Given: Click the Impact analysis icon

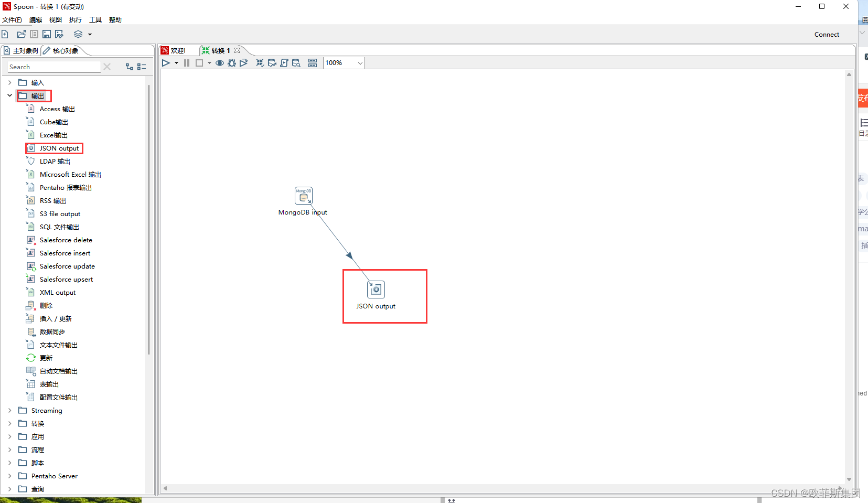Looking at the screenshot, I should [272, 63].
